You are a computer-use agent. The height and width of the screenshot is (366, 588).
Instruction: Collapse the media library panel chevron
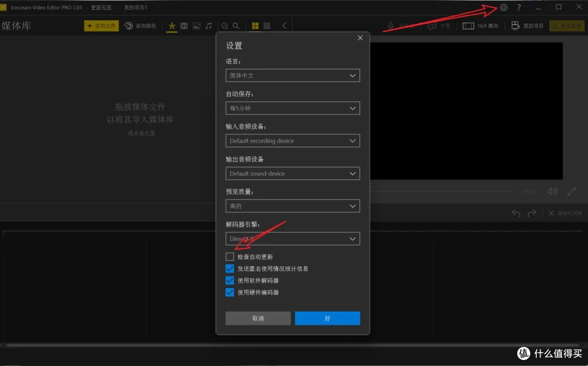[x=284, y=26]
